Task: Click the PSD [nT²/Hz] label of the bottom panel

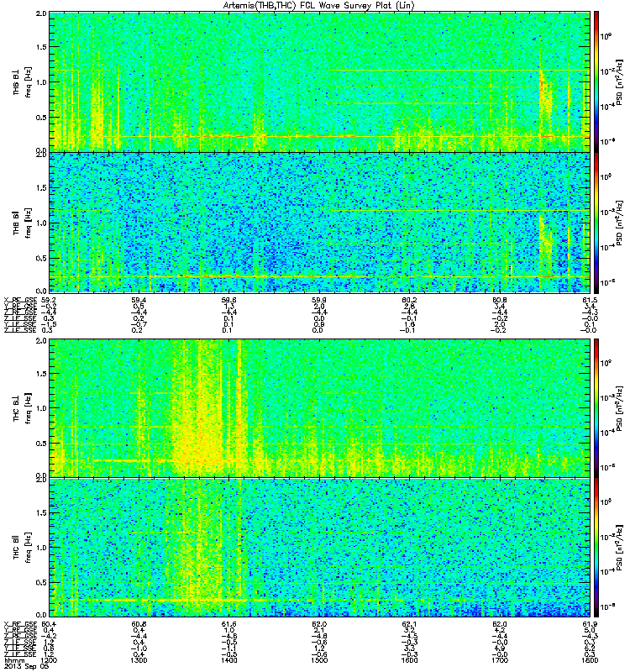Action: 619,548
